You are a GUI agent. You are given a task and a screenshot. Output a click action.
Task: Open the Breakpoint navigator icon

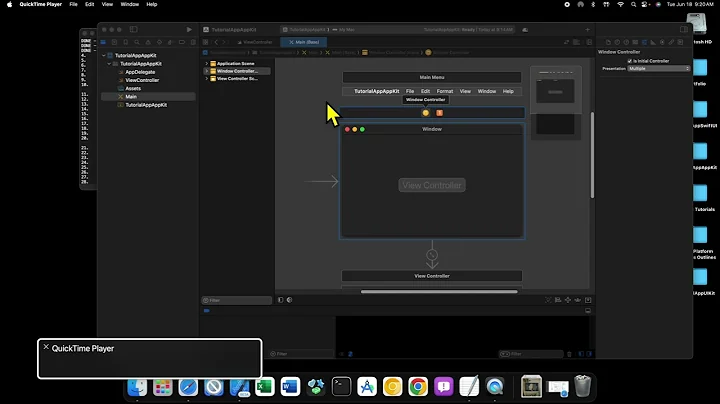pyautogui.click(x=182, y=42)
